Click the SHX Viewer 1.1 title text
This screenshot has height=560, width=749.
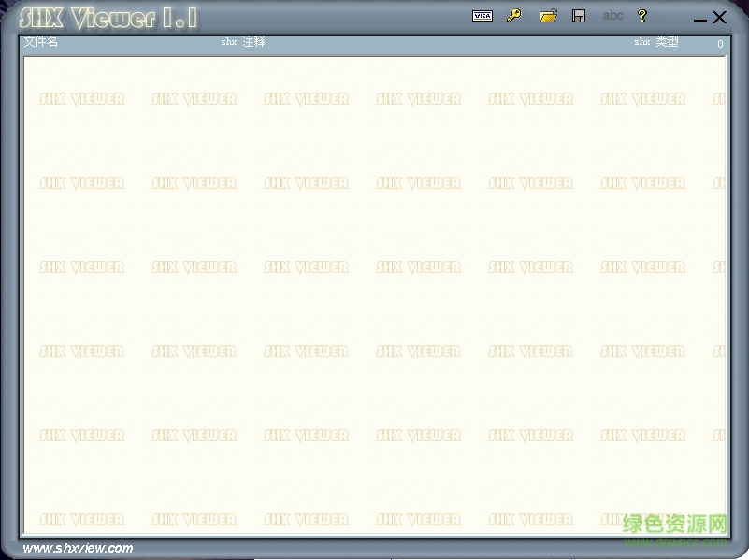(x=108, y=18)
